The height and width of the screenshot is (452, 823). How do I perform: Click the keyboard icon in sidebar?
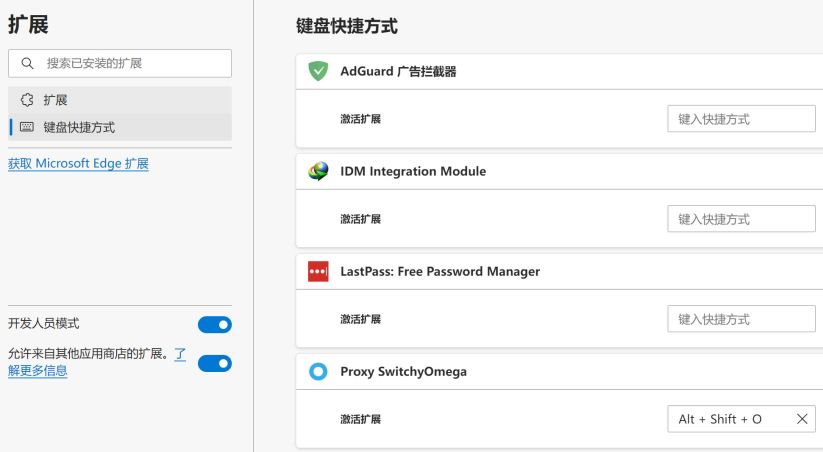click(x=27, y=127)
